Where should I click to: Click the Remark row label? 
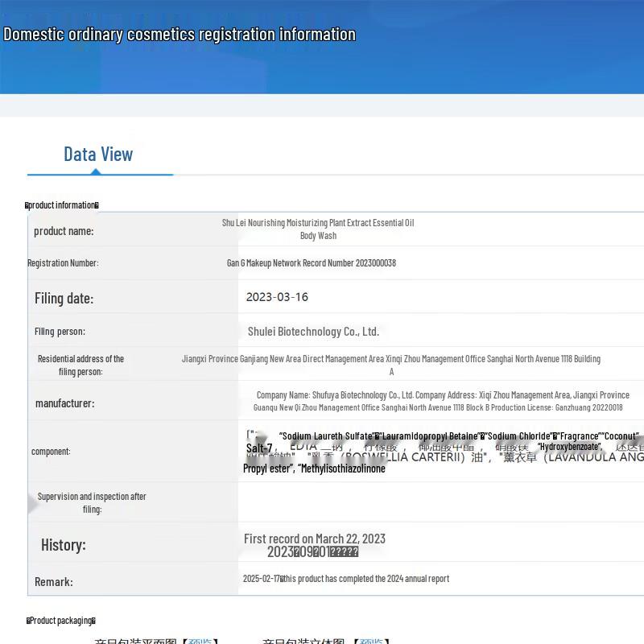pos(54,581)
